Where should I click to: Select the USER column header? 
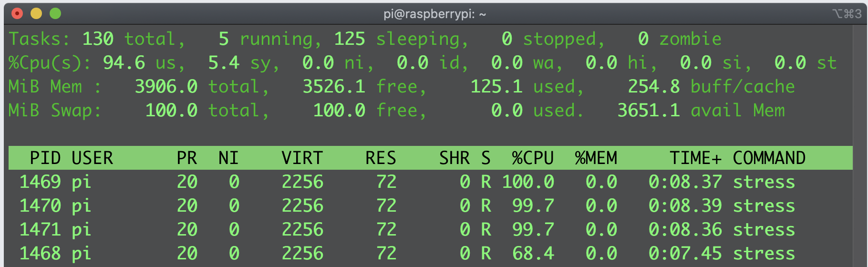pyautogui.click(x=92, y=158)
